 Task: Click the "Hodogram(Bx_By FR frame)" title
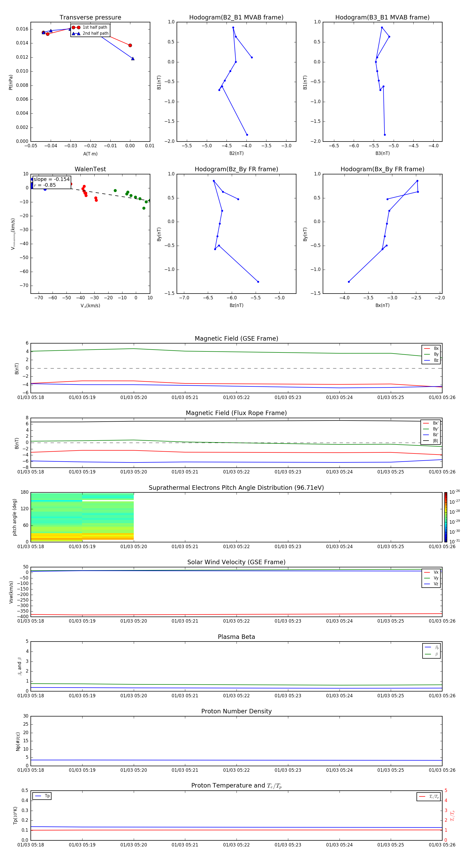[x=382, y=169]
